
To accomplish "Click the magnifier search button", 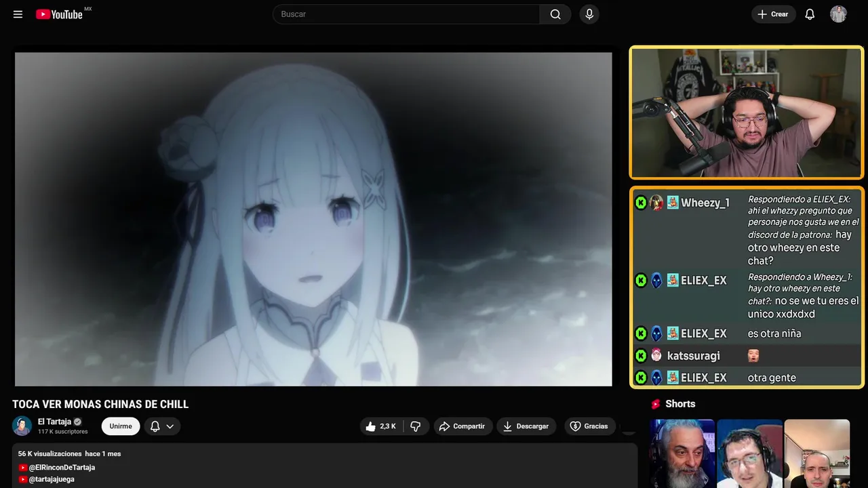I will (x=555, y=14).
